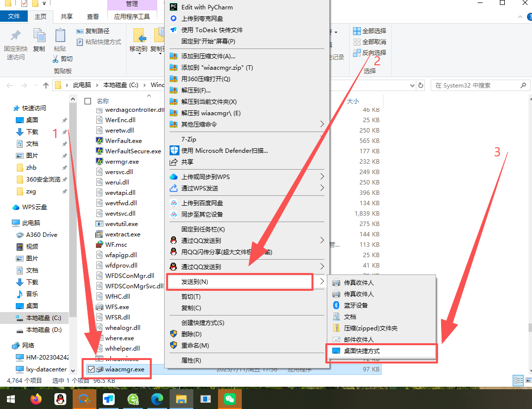532x409 pixels.
Task: Click 通过WPS发送 icon
Action: click(x=174, y=188)
